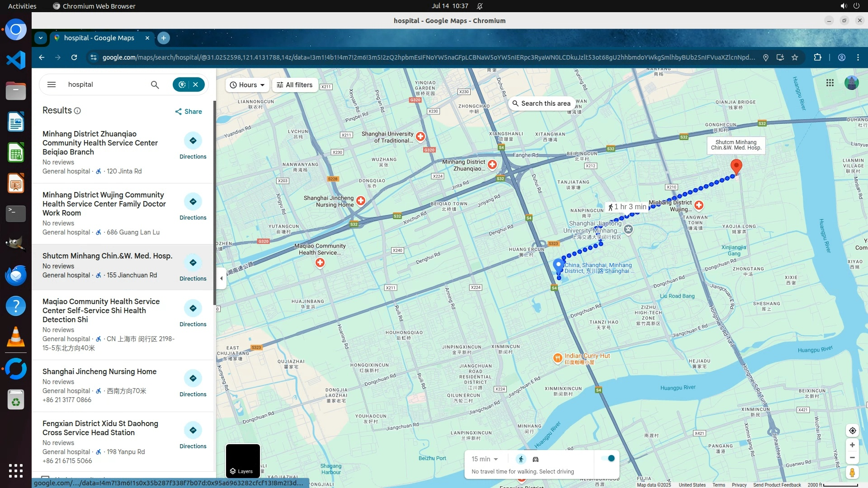The image size is (868, 488).
Task: Open Google apps grid icon
Action: point(830,83)
